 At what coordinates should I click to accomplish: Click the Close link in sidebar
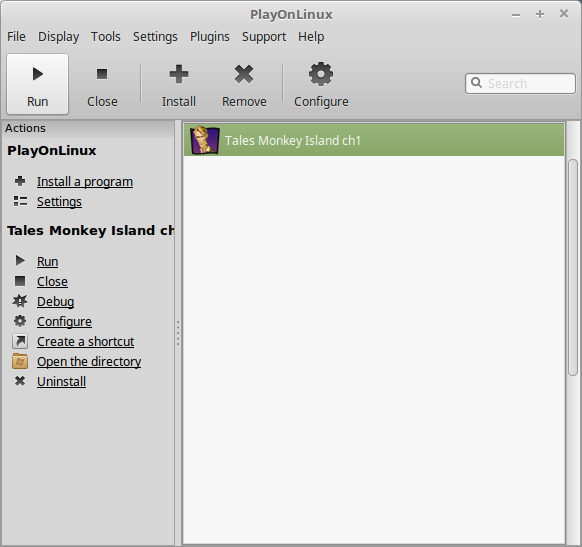click(x=52, y=282)
